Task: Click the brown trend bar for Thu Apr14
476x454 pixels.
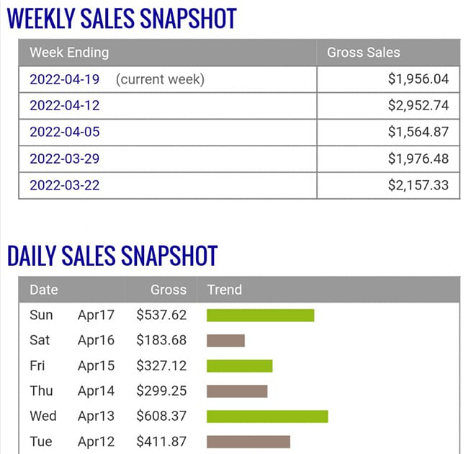Action: pos(237,391)
